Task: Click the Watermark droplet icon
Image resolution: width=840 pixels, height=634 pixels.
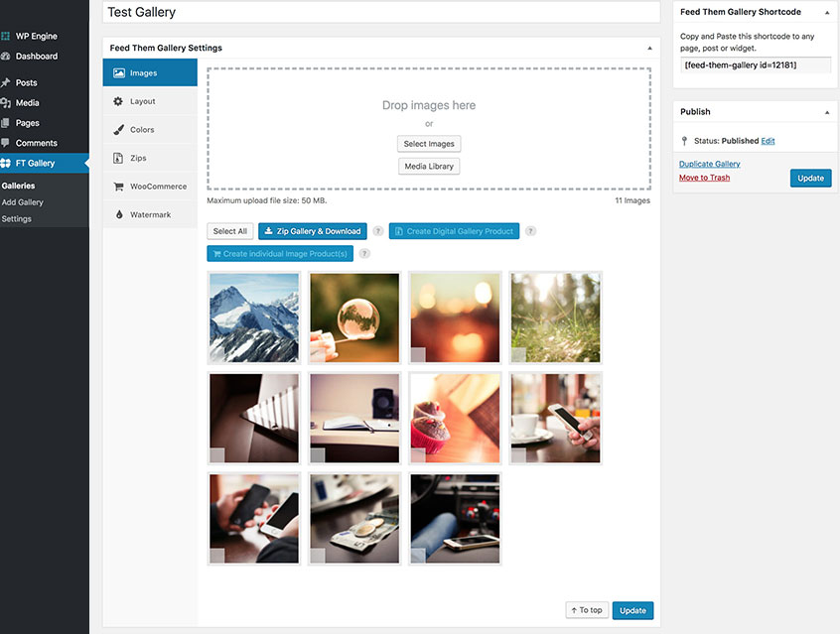Action: tap(119, 214)
